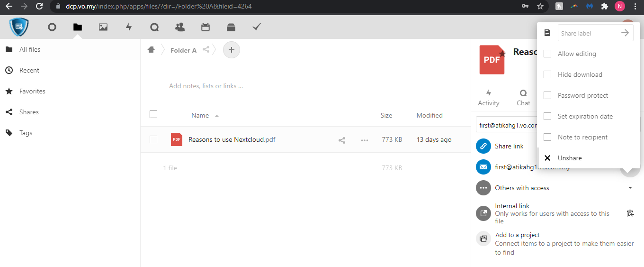644x267 pixels.
Task: Open the Calendar icon in top bar
Action: (x=206, y=27)
